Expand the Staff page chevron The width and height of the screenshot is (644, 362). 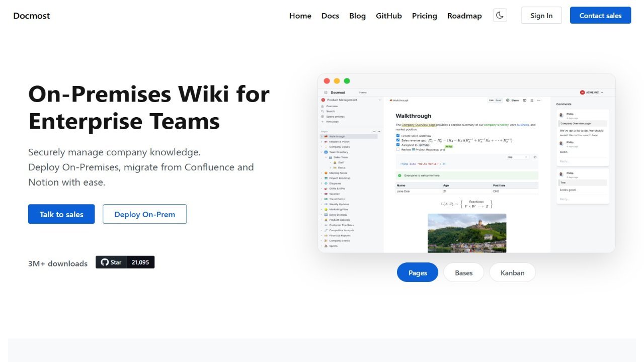tap(330, 162)
